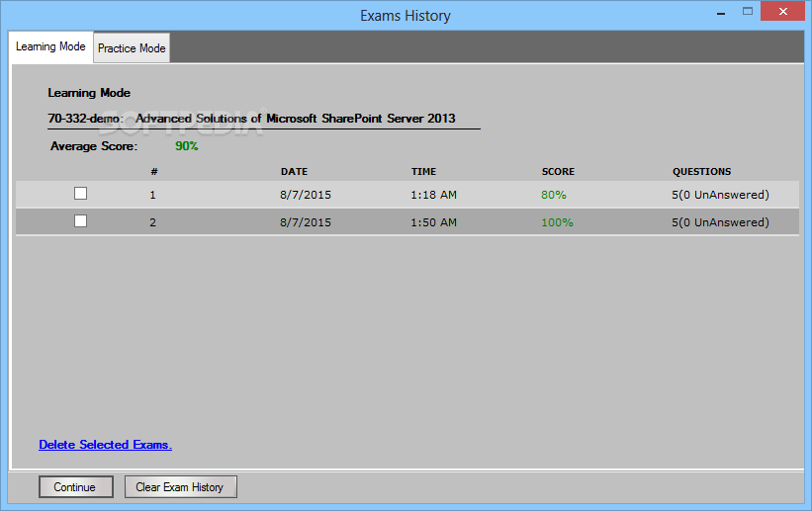This screenshot has height=511, width=812.
Task: Click the SCORE column header
Action: click(x=558, y=172)
